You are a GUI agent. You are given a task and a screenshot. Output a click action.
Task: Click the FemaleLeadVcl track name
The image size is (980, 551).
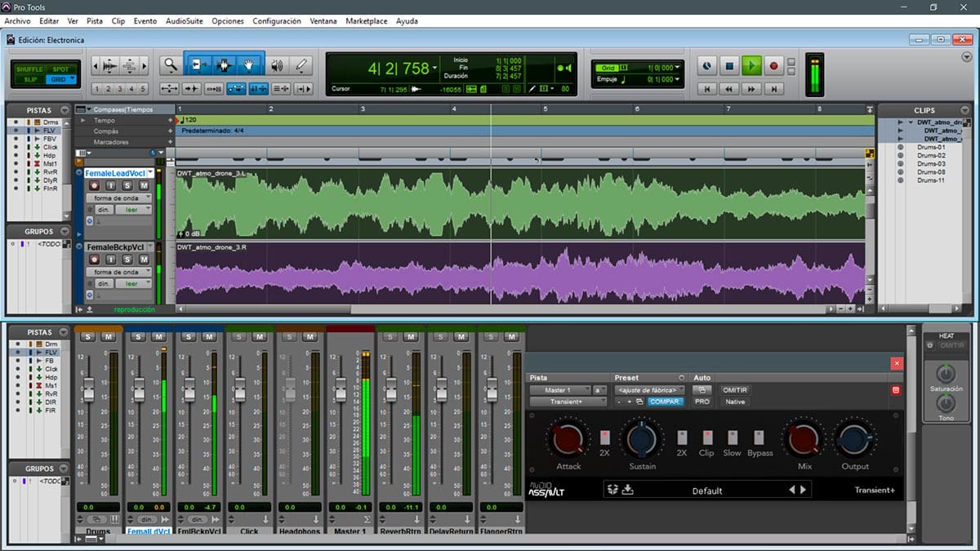click(x=116, y=173)
